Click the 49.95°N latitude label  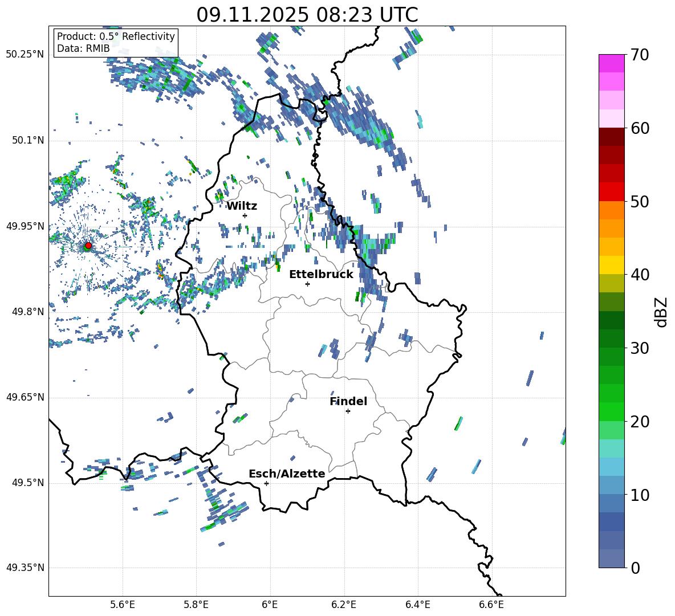pos(25,226)
